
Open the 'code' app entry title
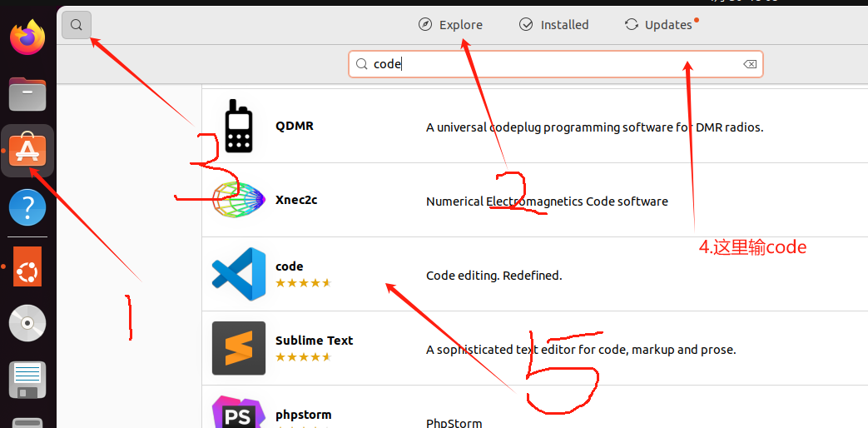pos(289,266)
